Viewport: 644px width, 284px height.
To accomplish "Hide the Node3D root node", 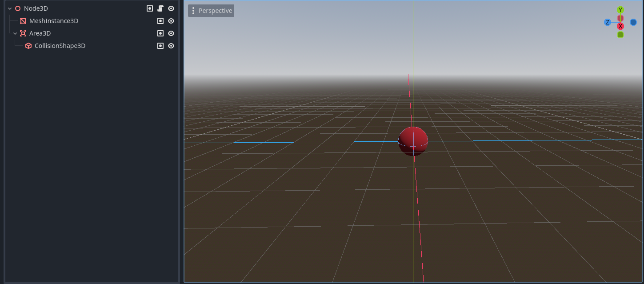I will (171, 8).
